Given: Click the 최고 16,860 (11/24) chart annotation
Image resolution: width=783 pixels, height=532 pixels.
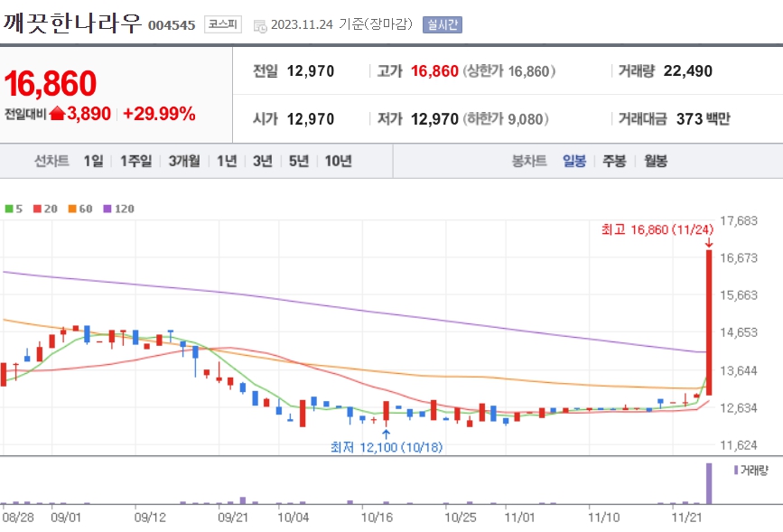Looking at the screenshot, I should tap(657, 229).
